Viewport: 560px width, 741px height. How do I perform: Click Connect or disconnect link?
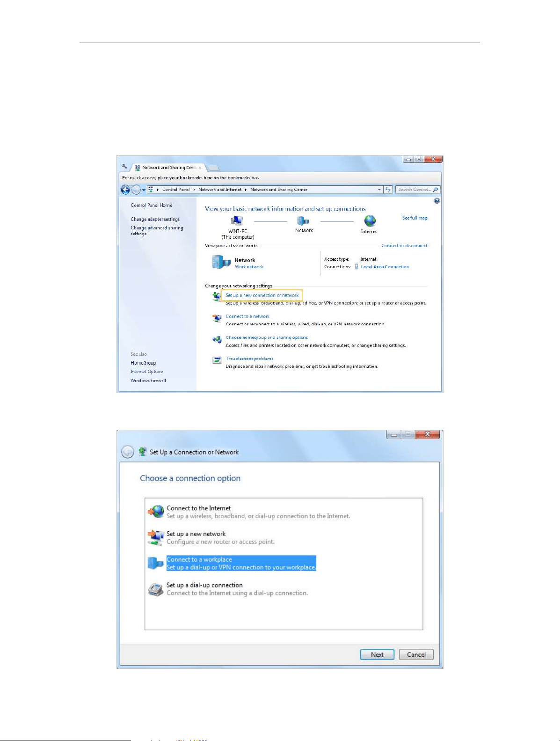(404, 245)
